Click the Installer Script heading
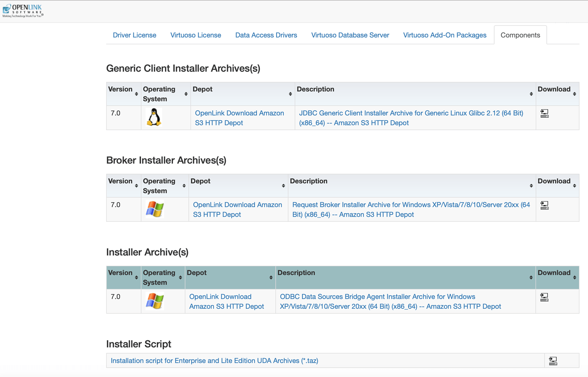The height and width of the screenshot is (377, 588). 138,344
